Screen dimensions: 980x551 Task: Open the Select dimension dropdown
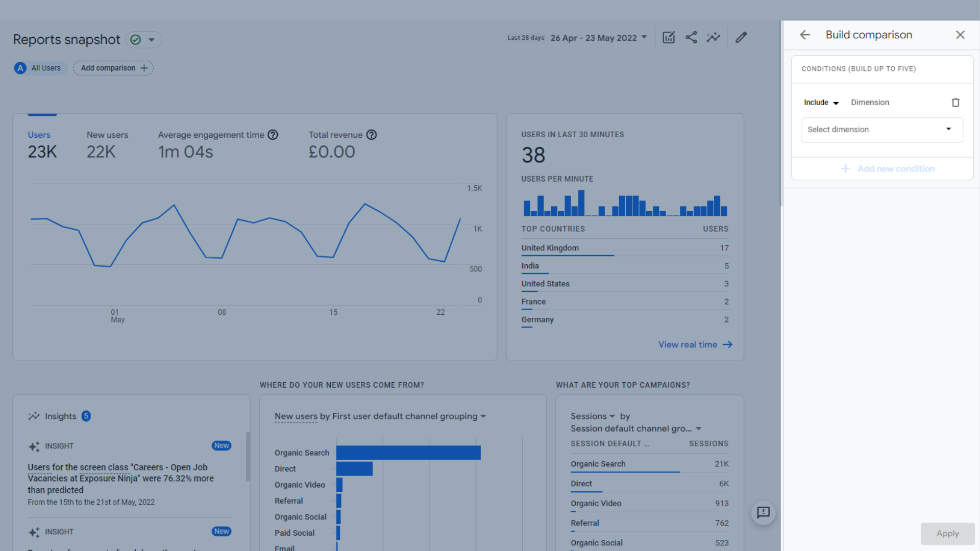pyautogui.click(x=881, y=130)
